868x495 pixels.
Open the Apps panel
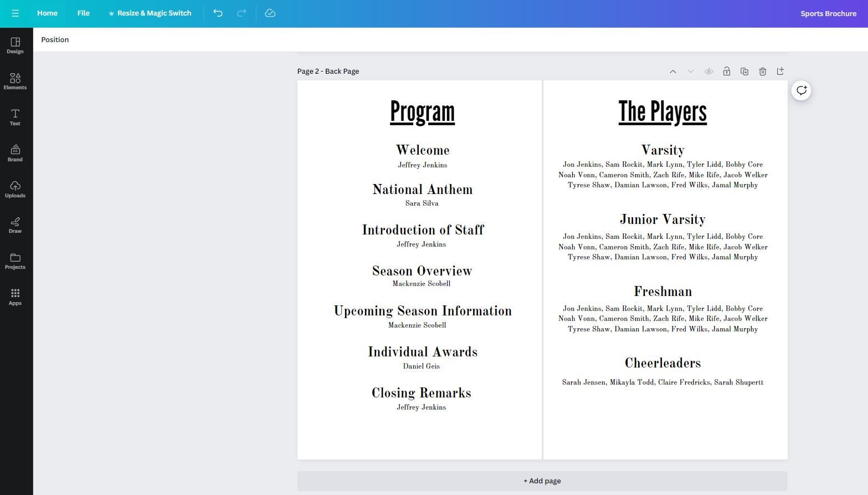point(15,296)
